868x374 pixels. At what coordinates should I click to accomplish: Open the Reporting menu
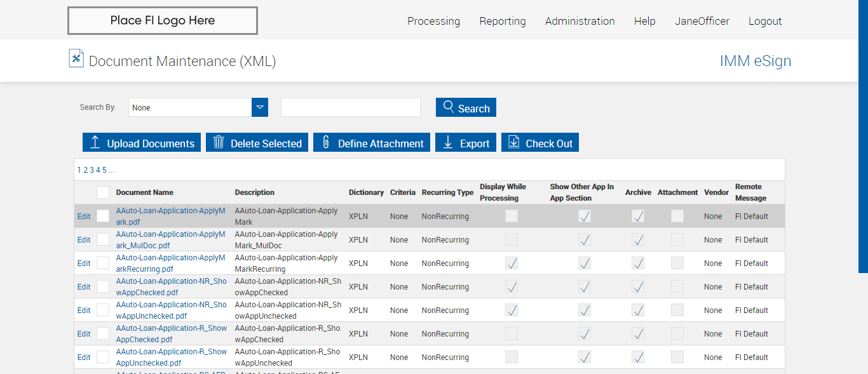point(503,21)
